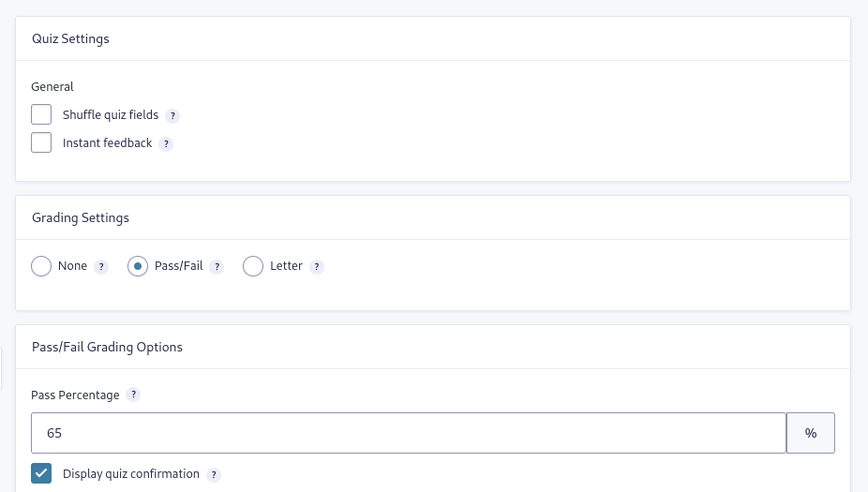Open Display quiz confirmation help icon
The image size is (868, 492).
coord(214,475)
